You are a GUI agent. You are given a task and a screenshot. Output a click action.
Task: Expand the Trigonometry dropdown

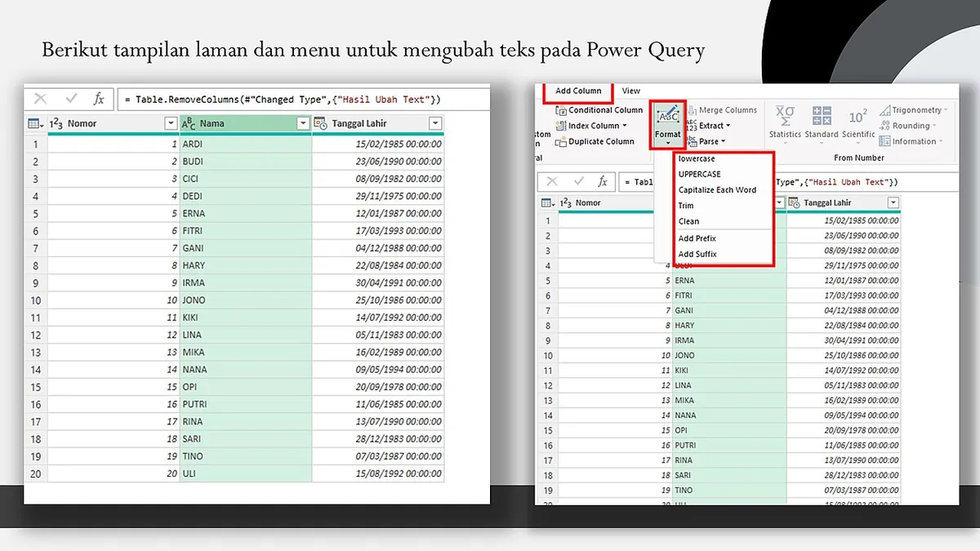(x=946, y=110)
